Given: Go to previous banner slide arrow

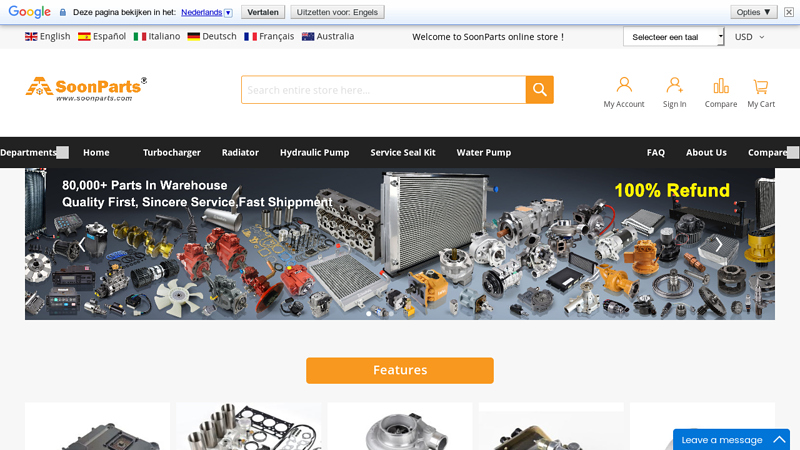Looking at the screenshot, I should (x=82, y=244).
